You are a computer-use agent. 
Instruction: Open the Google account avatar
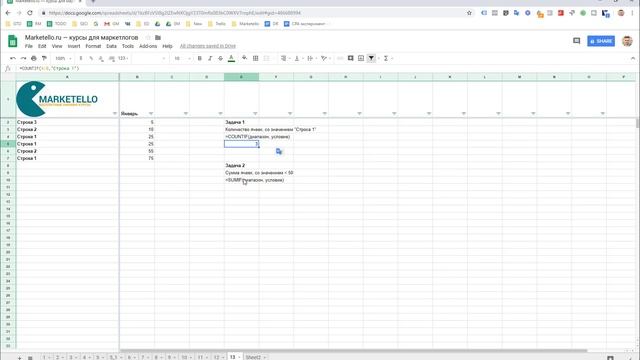tap(627, 41)
